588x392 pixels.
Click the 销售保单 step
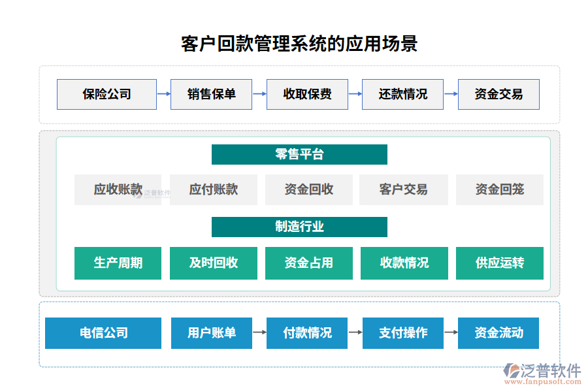(x=212, y=94)
